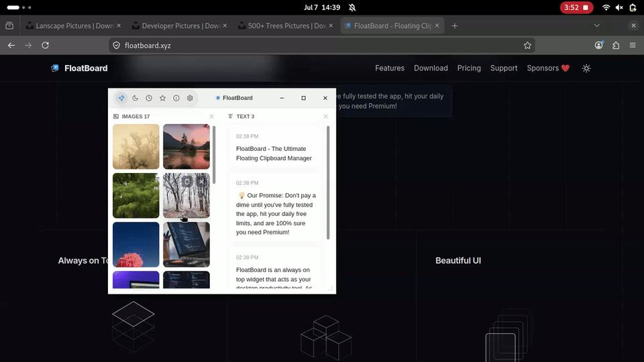Close the Developer Pictures tab

click(225, 25)
